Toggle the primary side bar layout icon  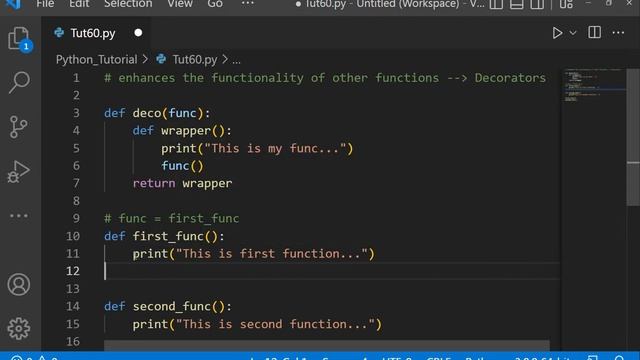[496, 4]
